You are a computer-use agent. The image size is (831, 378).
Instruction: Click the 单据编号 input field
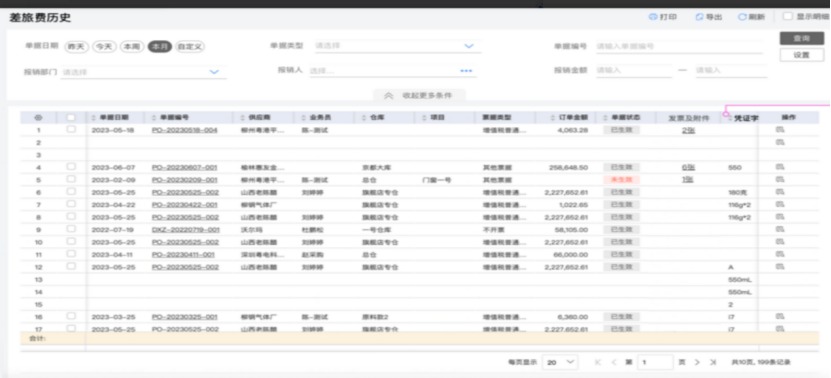(679, 46)
